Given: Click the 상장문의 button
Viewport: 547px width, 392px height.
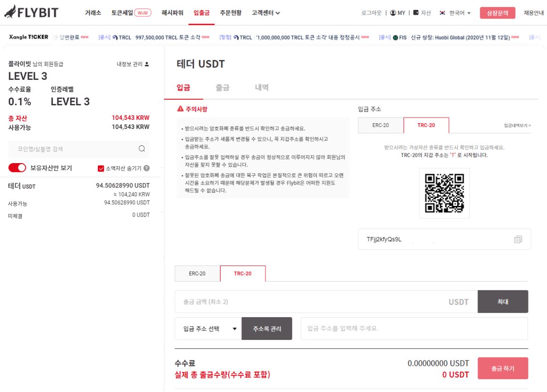Looking at the screenshot, I should (499, 13).
